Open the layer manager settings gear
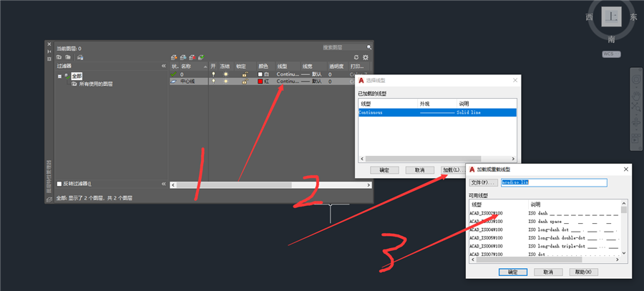The height and width of the screenshot is (291, 644). click(x=366, y=57)
